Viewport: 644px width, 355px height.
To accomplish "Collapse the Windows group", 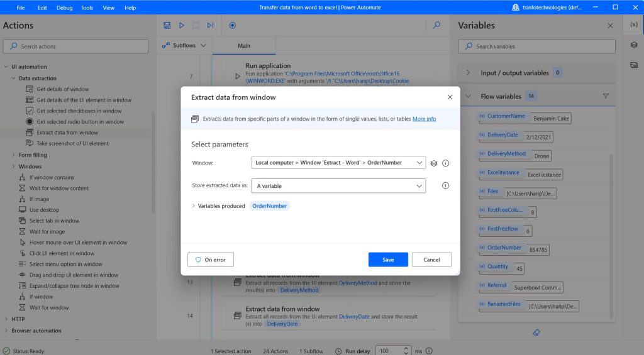I will (x=14, y=167).
